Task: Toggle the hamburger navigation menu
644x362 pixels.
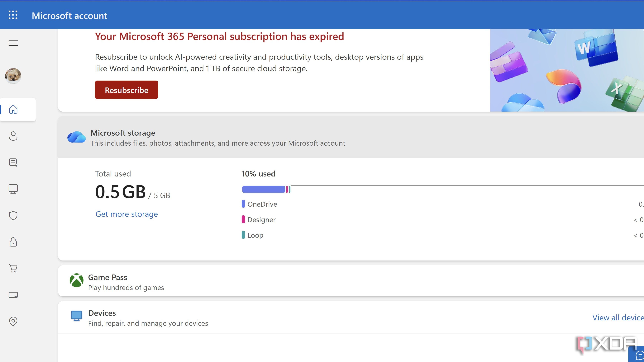Action: pyautogui.click(x=13, y=43)
